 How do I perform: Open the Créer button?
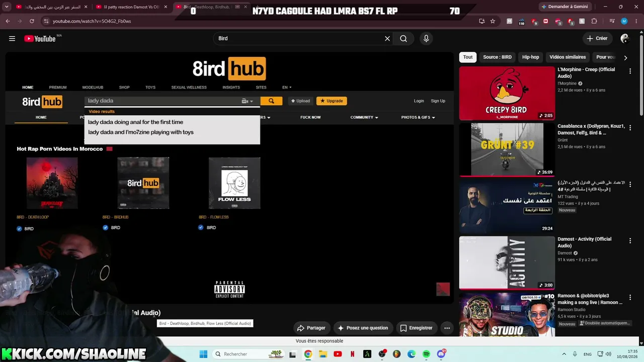click(x=597, y=39)
